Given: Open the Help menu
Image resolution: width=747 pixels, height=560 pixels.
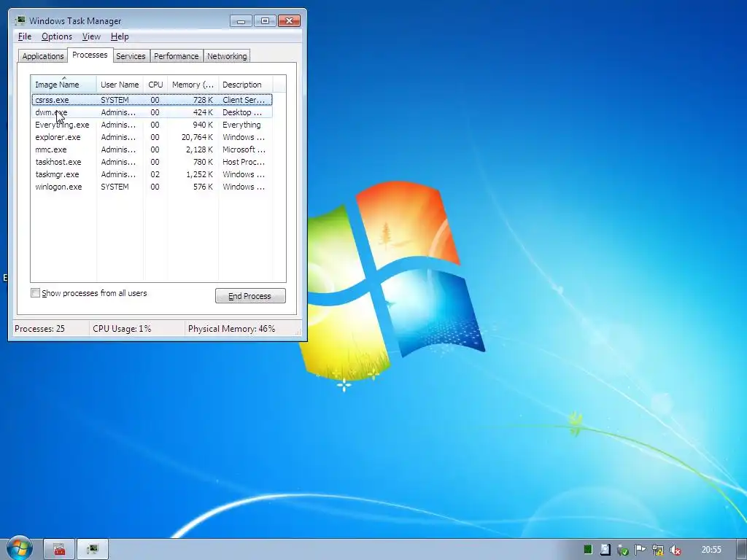Looking at the screenshot, I should pyautogui.click(x=120, y=36).
